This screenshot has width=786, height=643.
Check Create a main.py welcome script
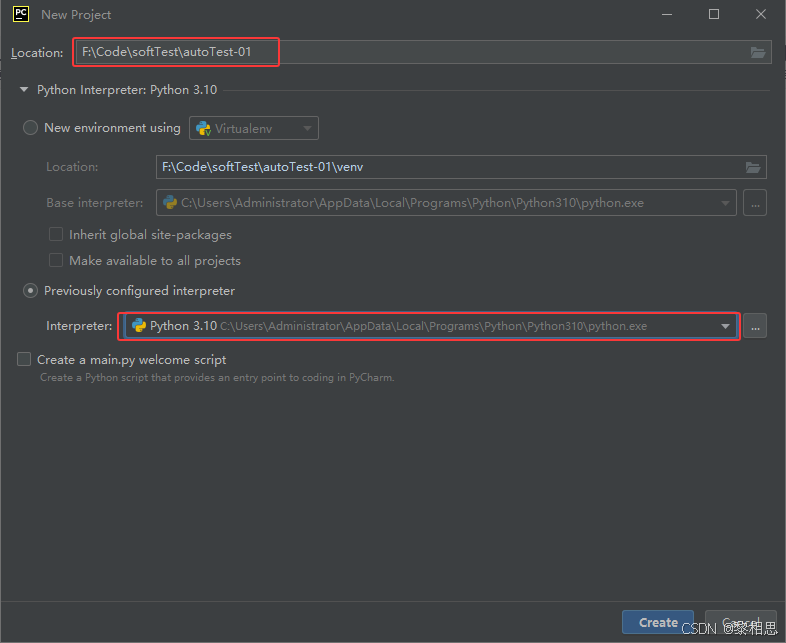(x=24, y=359)
